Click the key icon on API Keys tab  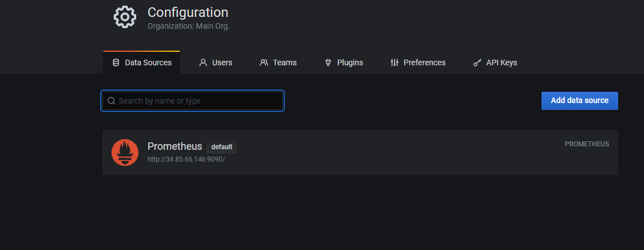pyautogui.click(x=477, y=63)
